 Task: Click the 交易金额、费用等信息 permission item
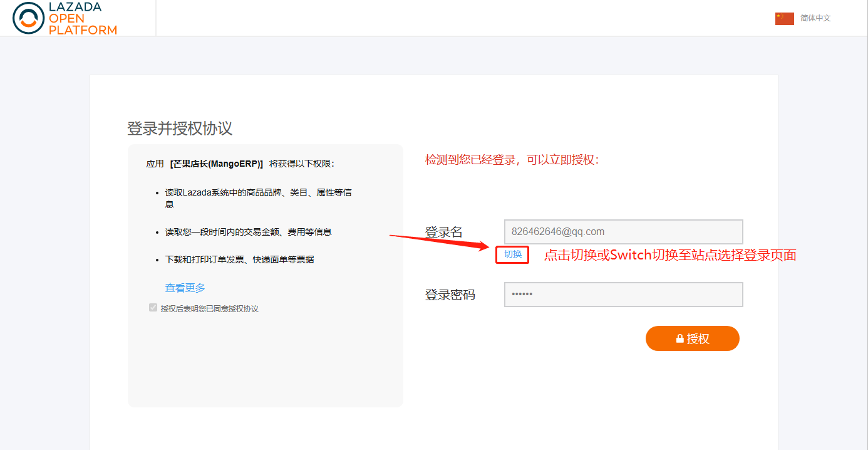click(248, 232)
